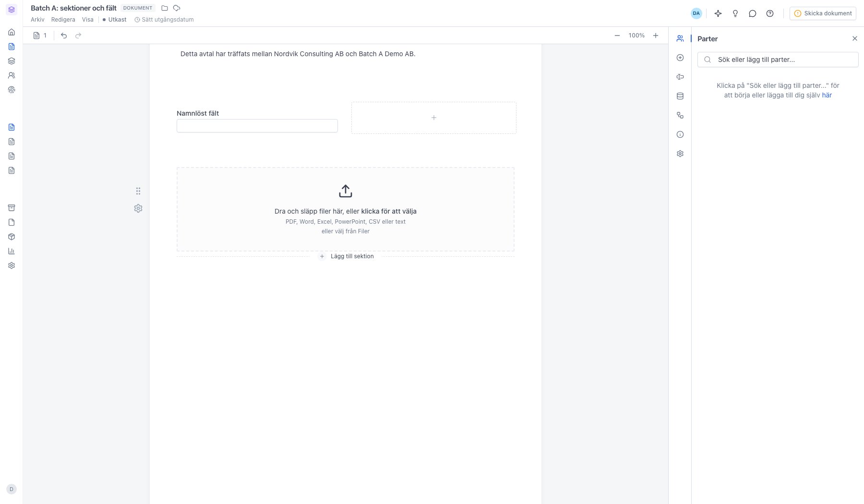Open the document info icon in side panel
The image size is (864, 504).
coord(680,134)
